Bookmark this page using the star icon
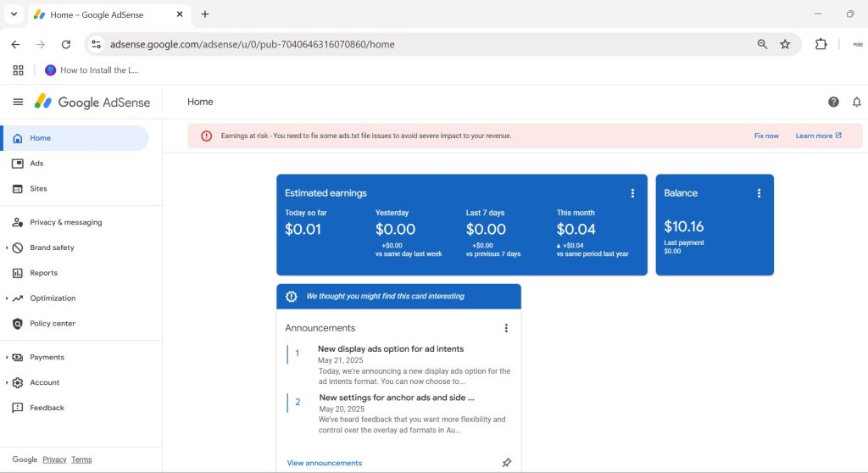868x473 pixels. [785, 44]
